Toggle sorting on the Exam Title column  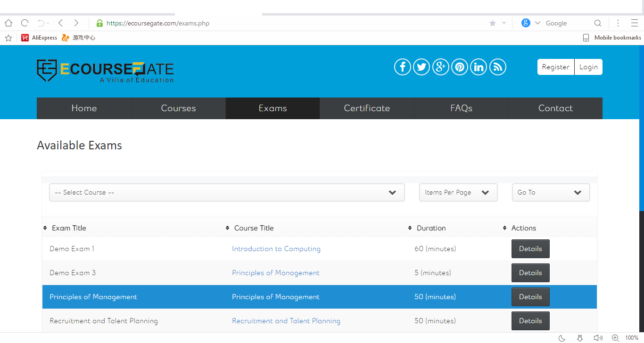click(x=44, y=228)
